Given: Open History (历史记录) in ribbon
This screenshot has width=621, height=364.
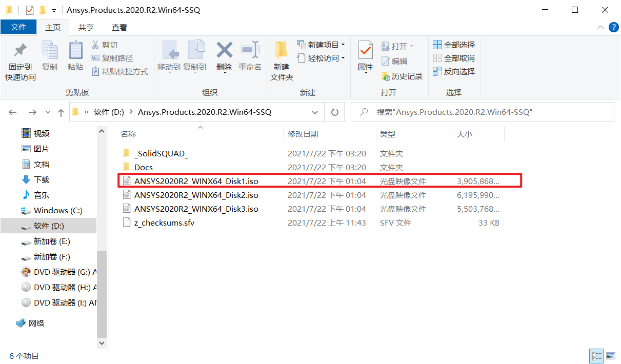Looking at the screenshot, I should [402, 76].
